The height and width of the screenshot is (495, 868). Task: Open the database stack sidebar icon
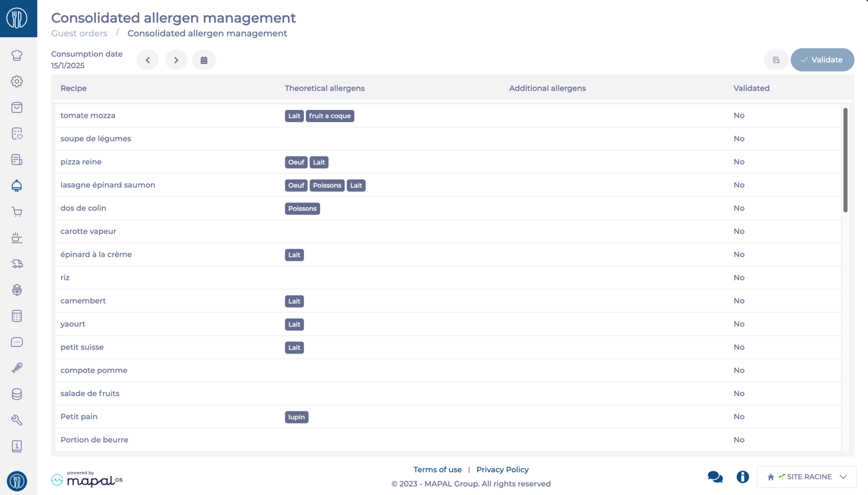17,394
